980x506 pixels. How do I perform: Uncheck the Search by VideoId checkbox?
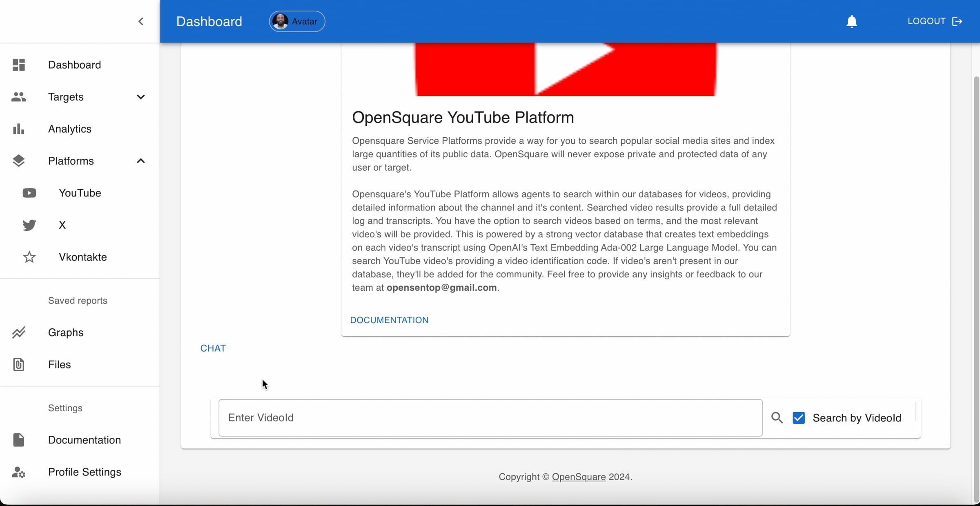point(799,418)
